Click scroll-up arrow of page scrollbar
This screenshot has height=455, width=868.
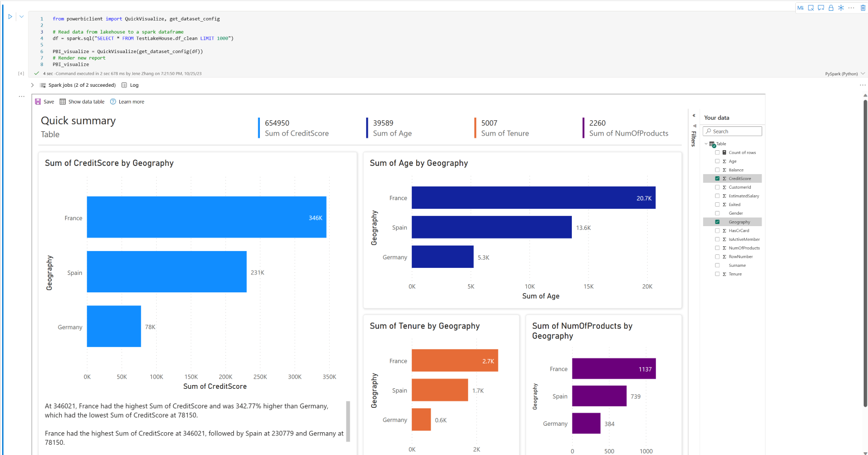865,95
